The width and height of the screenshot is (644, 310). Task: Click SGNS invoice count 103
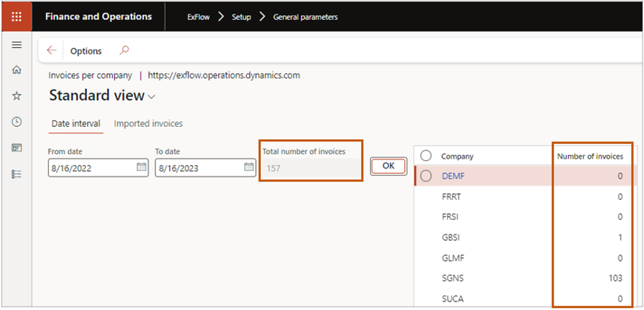point(615,278)
